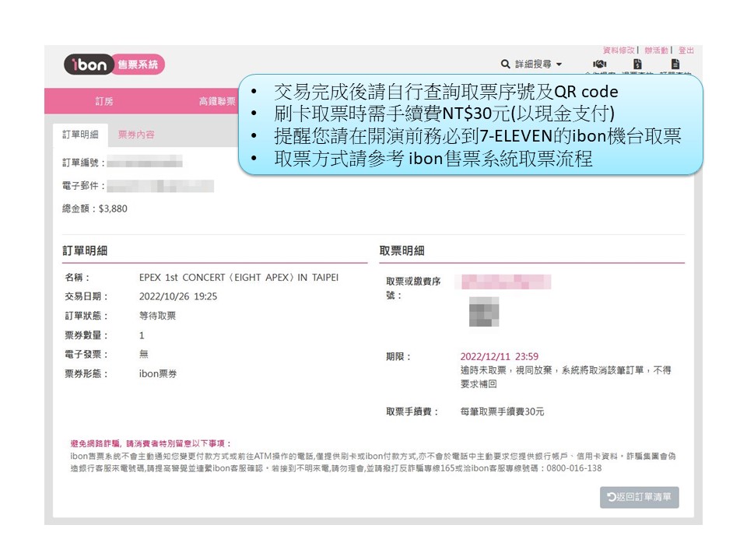Viewport: 747px width, 560px height.
Task: Click the 取票明細 section heading
Action: click(x=402, y=250)
